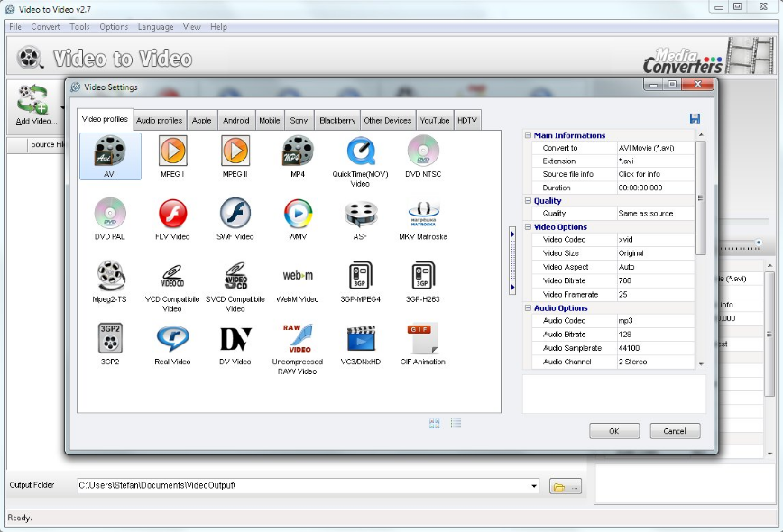This screenshot has height=532, width=783.
Task: Open the YouTube profiles tab
Action: [434, 120]
